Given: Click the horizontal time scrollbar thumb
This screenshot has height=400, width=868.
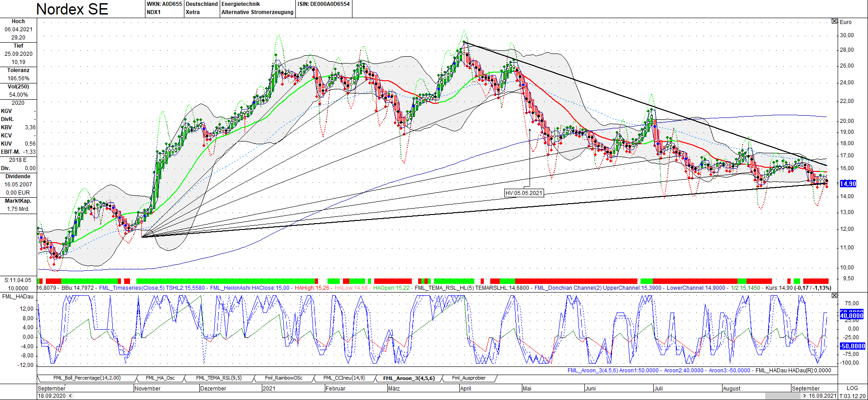Looking at the screenshot, I should [x=783, y=396].
